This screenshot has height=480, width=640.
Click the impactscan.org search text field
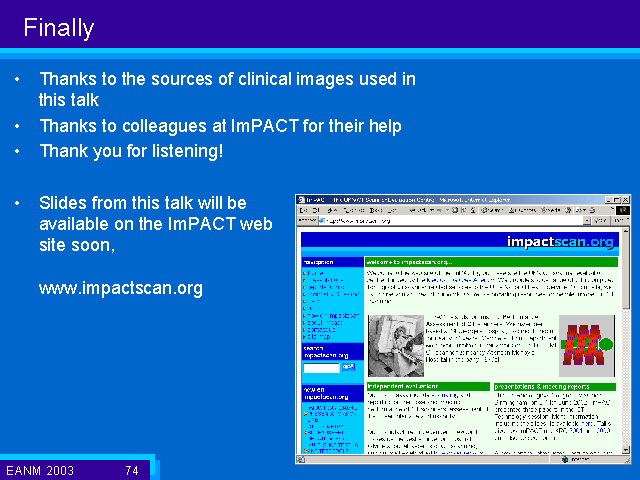[x=321, y=368]
